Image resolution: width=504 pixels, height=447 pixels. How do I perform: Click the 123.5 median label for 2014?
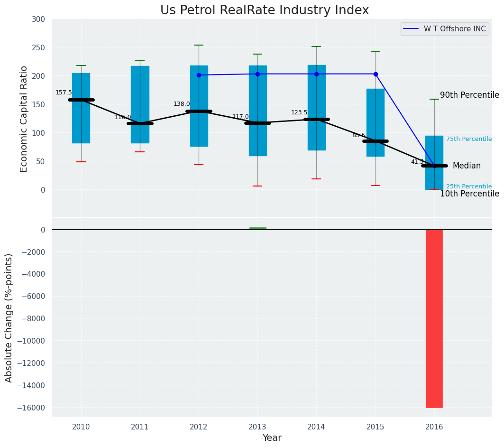pyautogui.click(x=299, y=112)
